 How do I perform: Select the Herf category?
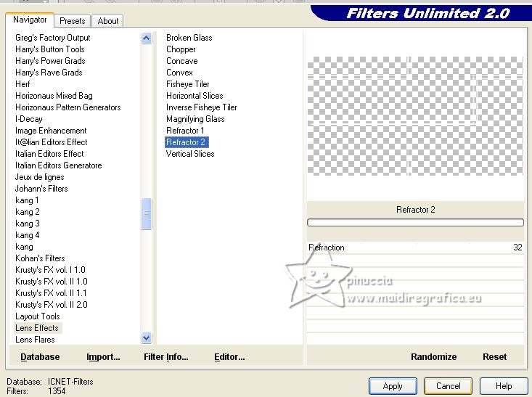tap(22, 83)
